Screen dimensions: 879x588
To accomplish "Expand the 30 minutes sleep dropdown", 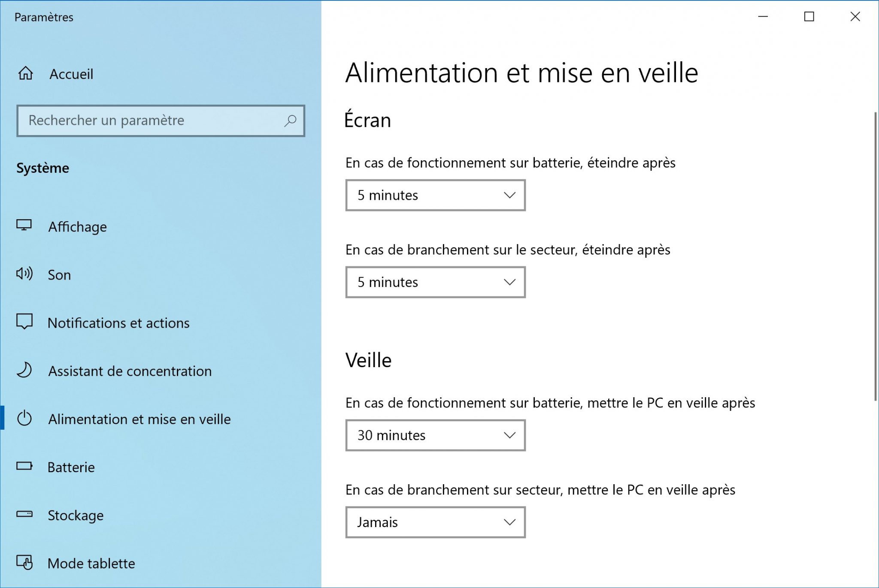I will tap(435, 435).
